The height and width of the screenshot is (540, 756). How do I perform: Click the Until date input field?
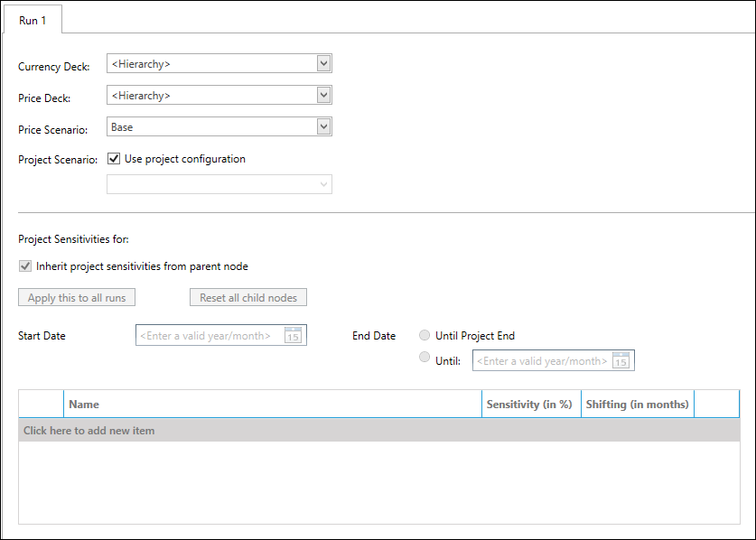[x=541, y=361]
